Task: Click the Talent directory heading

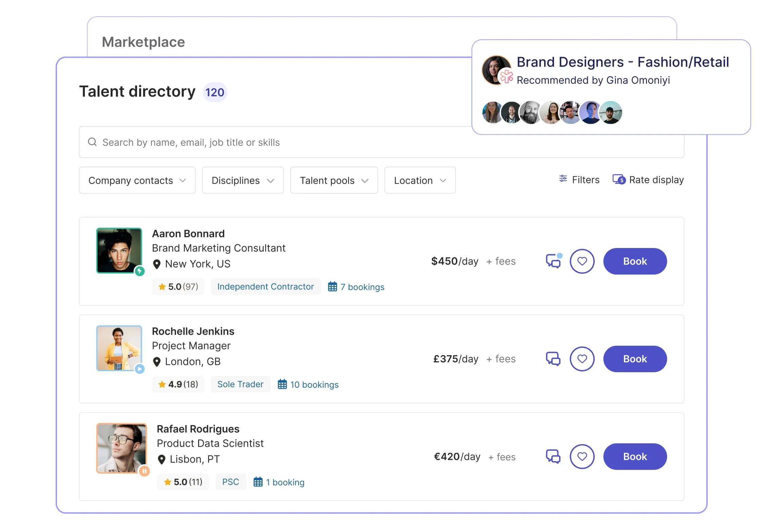Action: [x=137, y=92]
